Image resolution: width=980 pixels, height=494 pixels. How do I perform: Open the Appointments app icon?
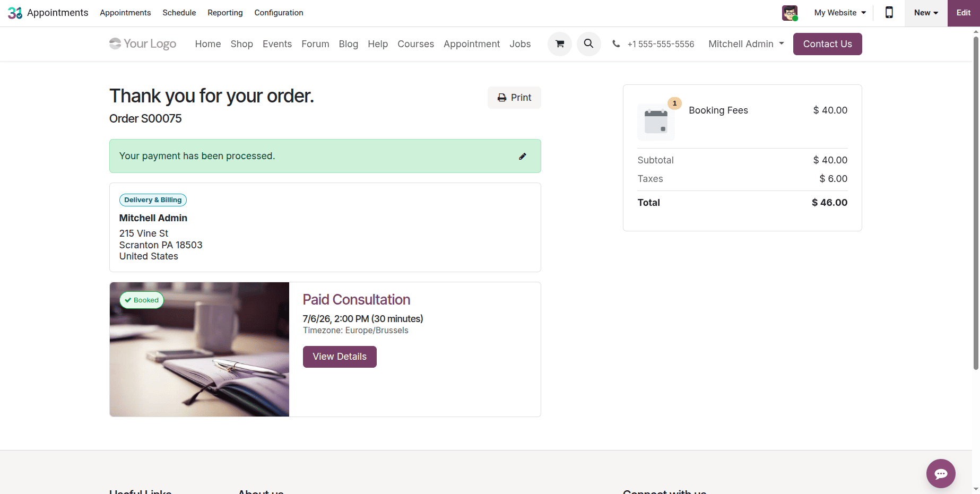pos(15,13)
